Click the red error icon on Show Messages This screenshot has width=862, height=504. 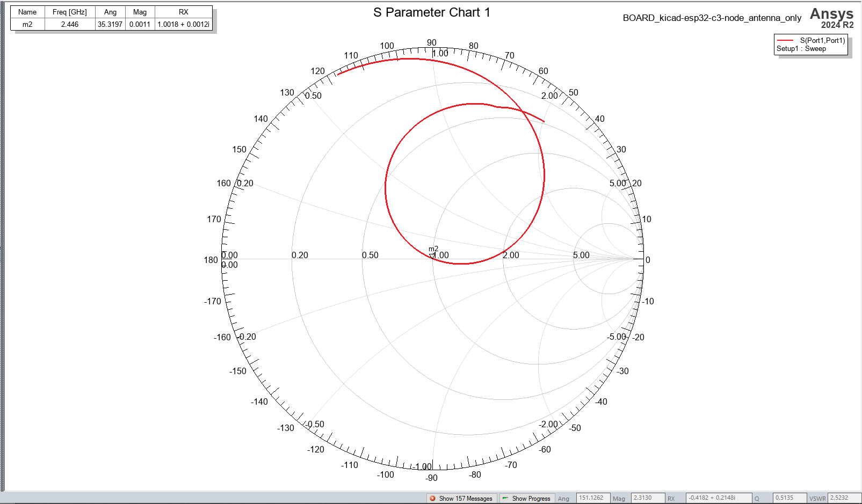click(431, 498)
